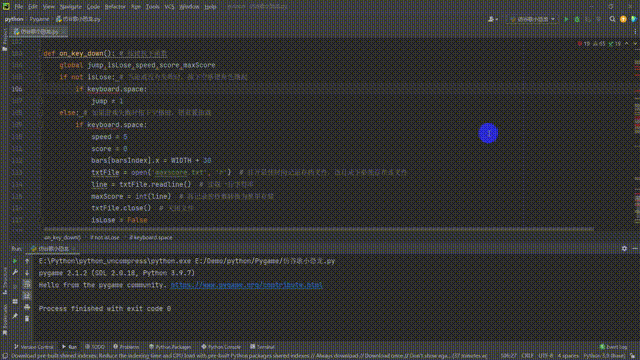The image size is (640, 360).
Task: Open the Window menu
Action: point(189,7)
